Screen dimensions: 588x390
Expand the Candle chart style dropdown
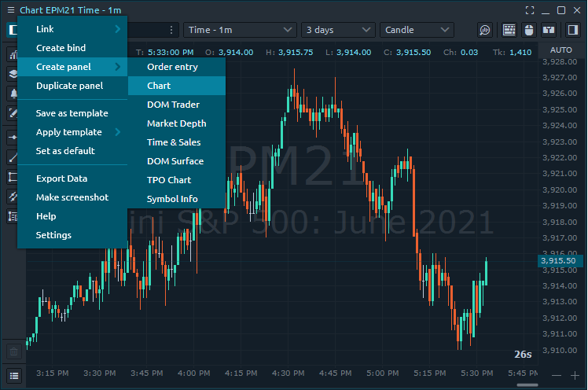pos(417,30)
